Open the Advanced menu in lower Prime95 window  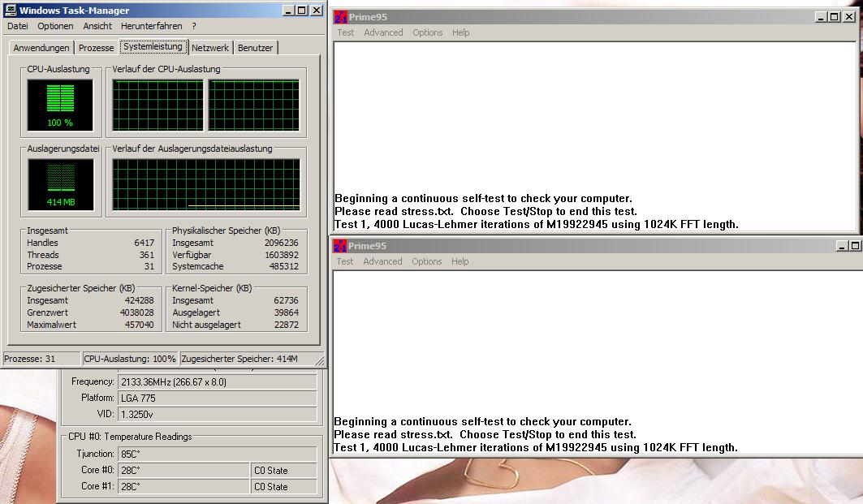tap(382, 261)
